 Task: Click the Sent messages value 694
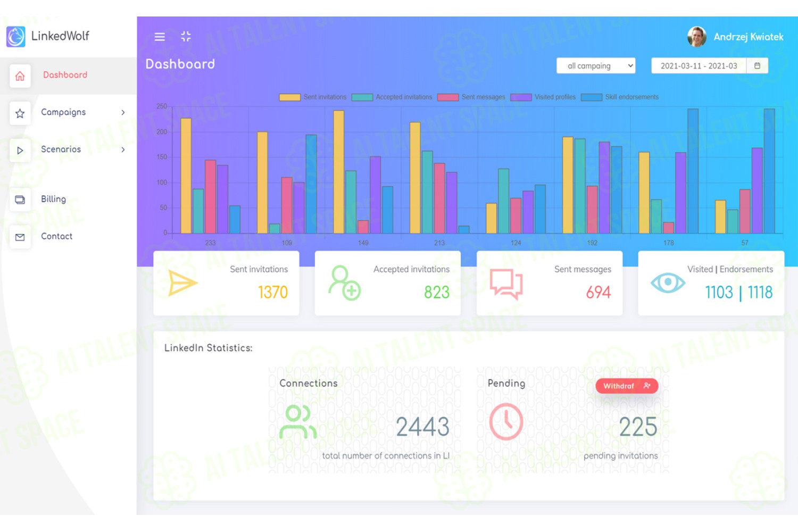coord(598,292)
